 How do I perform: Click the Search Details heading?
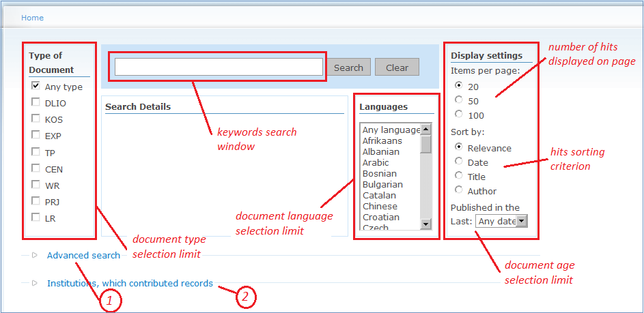point(137,107)
